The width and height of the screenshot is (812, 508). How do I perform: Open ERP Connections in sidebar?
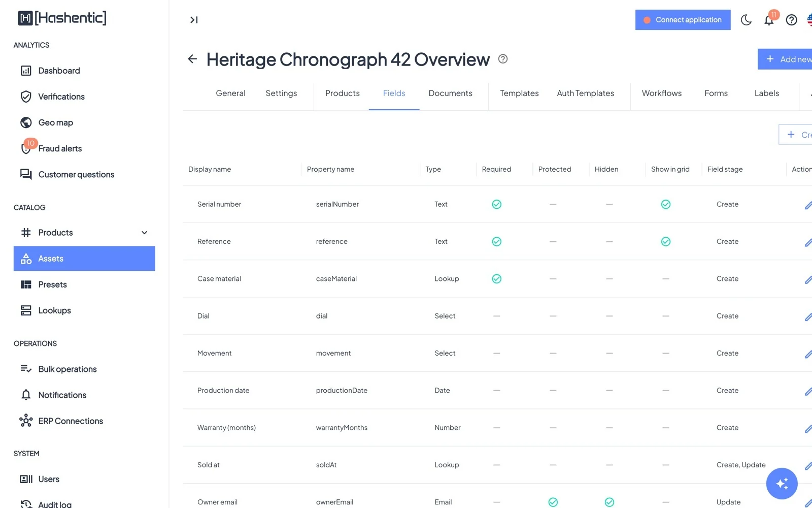(x=84, y=421)
